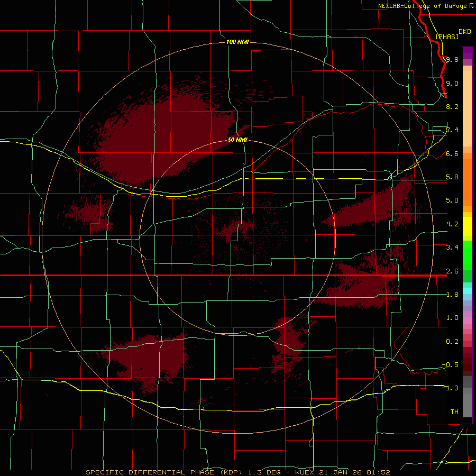Image resolution: width=476 pixels, height=476 pixels.
Task: Click the bright green segment of the color bar
Action: [x=467, y=255]
